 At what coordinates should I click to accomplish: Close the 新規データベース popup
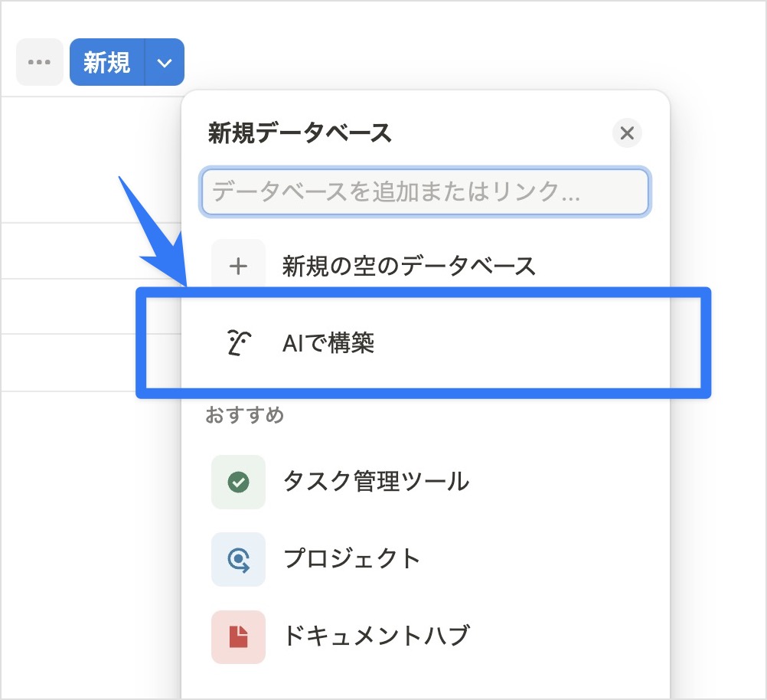pos(627,133)
